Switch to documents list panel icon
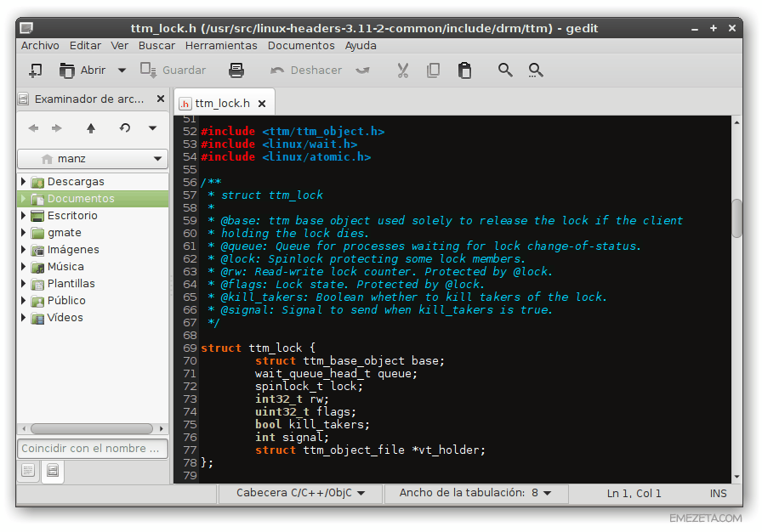The height and width of the screenshot is (532, 762). point(28,470)
